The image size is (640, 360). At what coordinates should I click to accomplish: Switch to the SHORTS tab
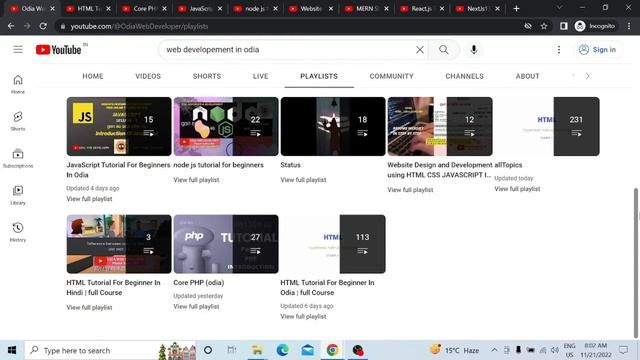[207, 76]
